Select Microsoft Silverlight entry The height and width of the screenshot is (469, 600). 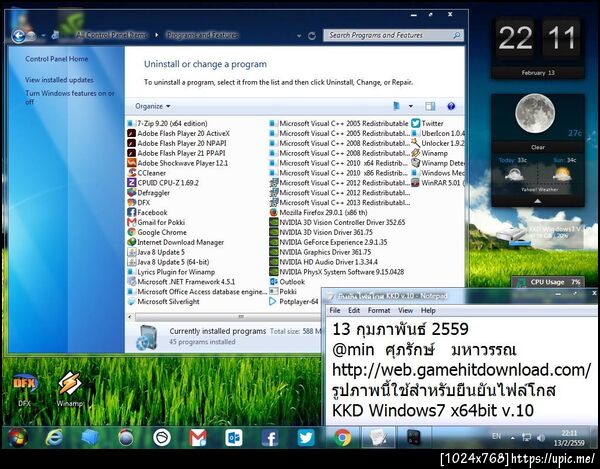(x=163, y=301)
